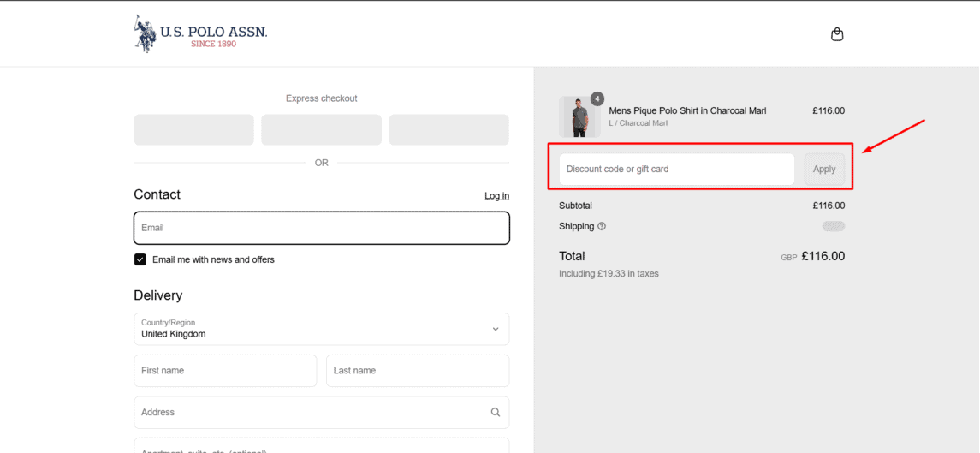Image resolution: width=980 pixels, height=453 pixels.
Task: Apply the discount code
Action: (x=824, y=169)
